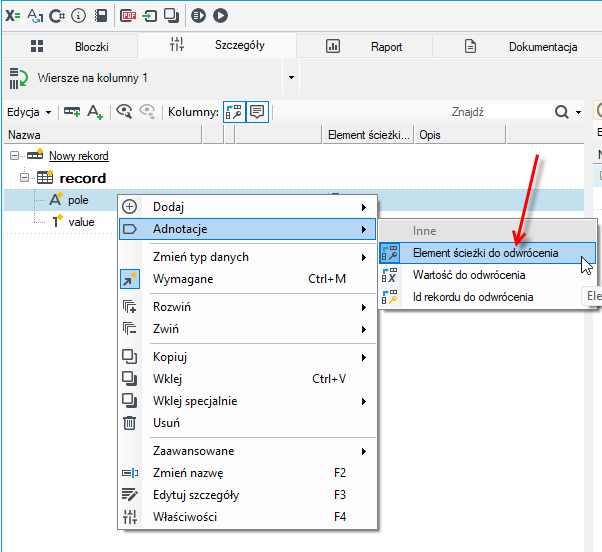Screen dimensions: 602x552
Task: Open the search options dropdown arrow
Action: (x=578, y=112)
